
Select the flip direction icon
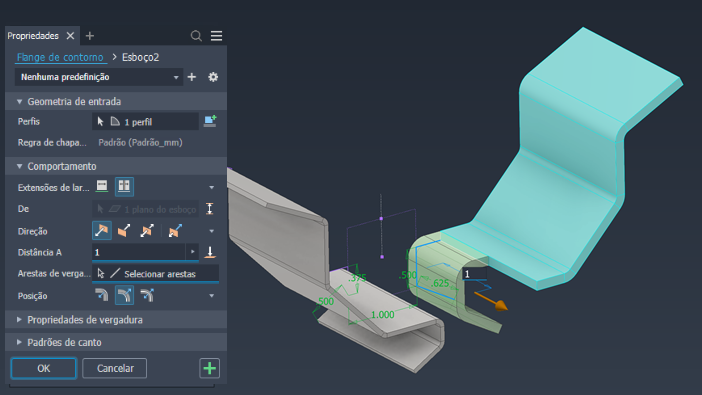tap(124, 231)
